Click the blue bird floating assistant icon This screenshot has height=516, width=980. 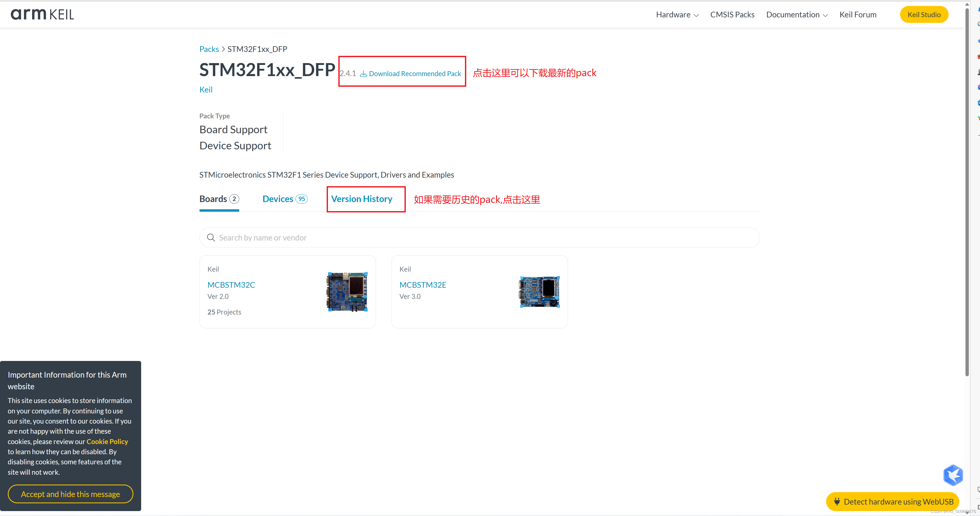pos(952,475)
